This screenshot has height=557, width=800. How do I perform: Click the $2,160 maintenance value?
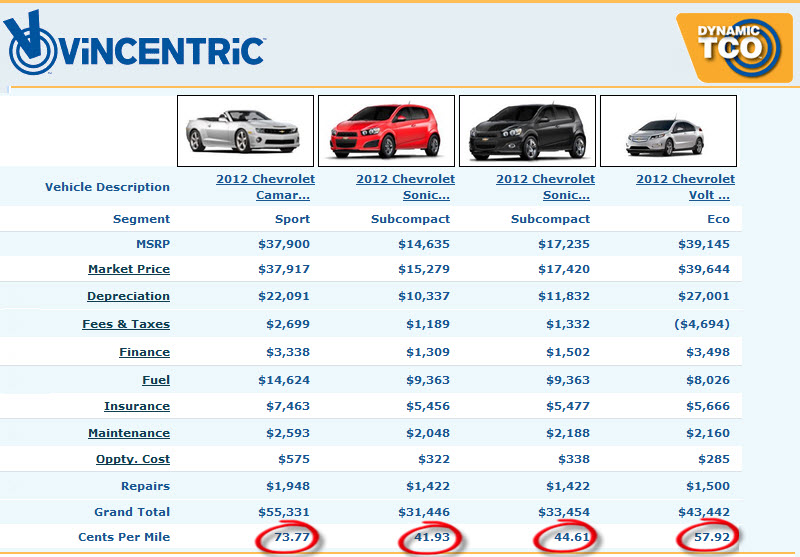pos(708,433)
